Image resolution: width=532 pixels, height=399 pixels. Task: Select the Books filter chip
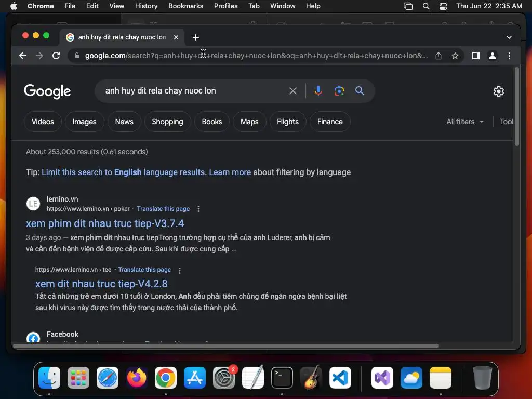pos(212,122)
